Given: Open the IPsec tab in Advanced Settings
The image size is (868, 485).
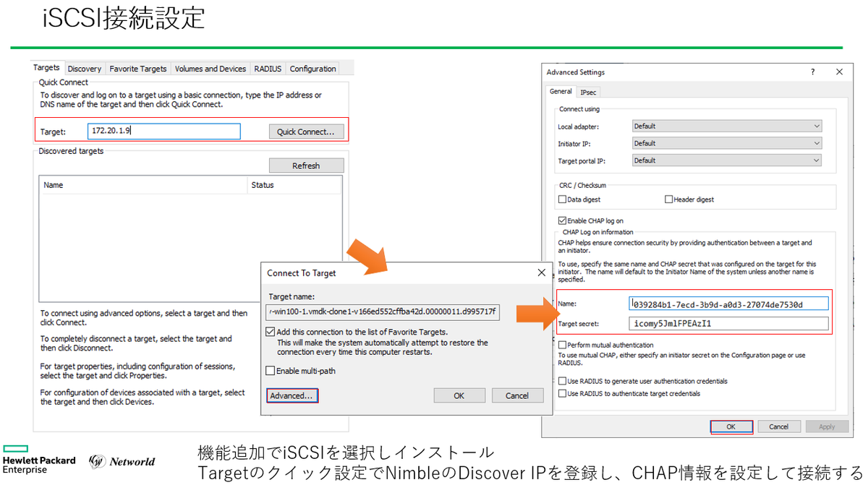Looking at the screenshot, I should 588,92.
